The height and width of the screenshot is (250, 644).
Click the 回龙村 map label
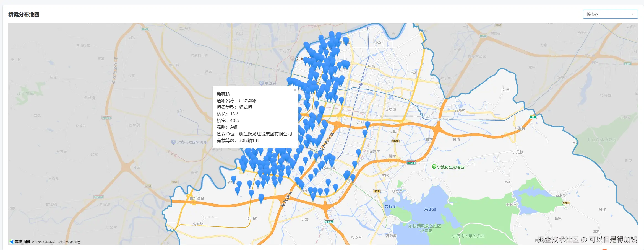(375, 151)
